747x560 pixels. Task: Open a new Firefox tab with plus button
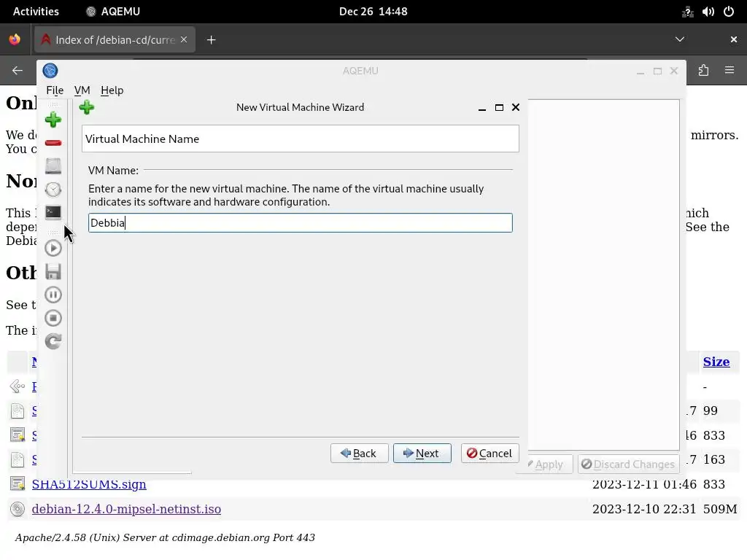(211, 40)
